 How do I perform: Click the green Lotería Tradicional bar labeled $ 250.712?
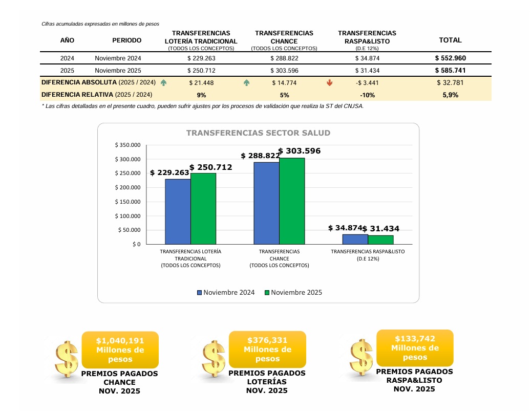[203, 208]
